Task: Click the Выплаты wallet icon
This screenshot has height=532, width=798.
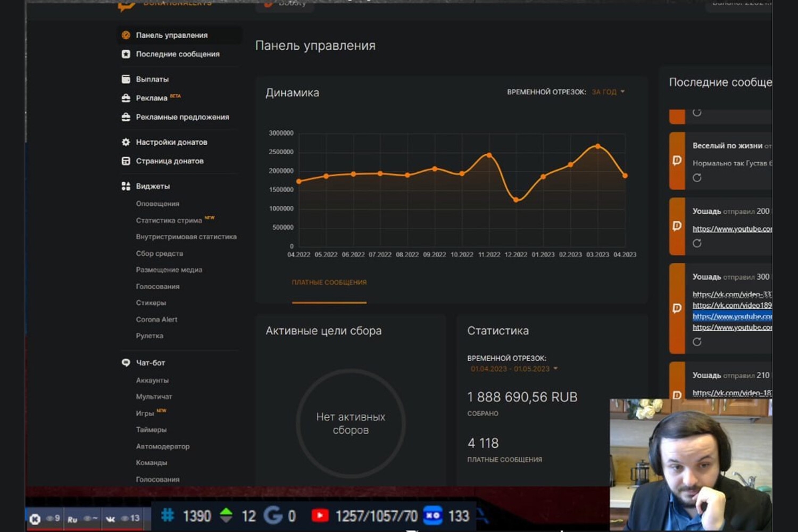Action: tap(126, 79)
